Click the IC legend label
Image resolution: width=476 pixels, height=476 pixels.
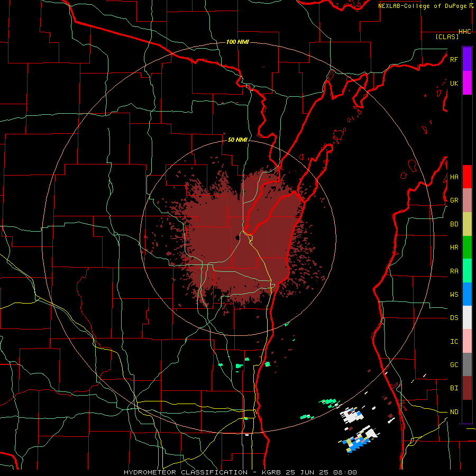click(454, 342)
